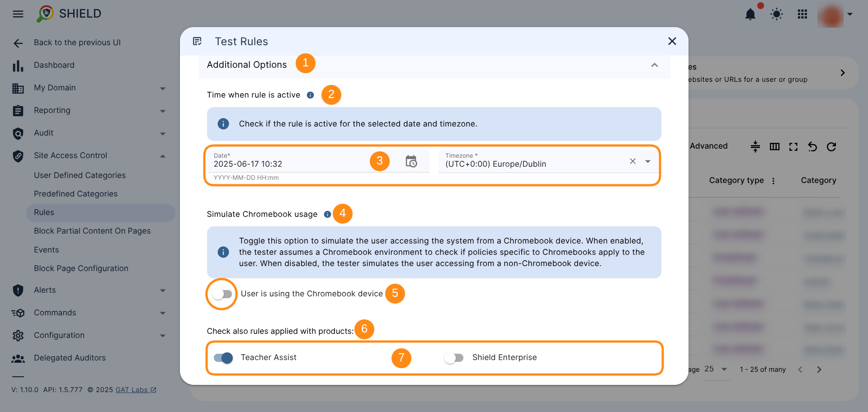Click the fullscreen toggle icon
This screenshot has height=412, width=868.
coord(793,146)
